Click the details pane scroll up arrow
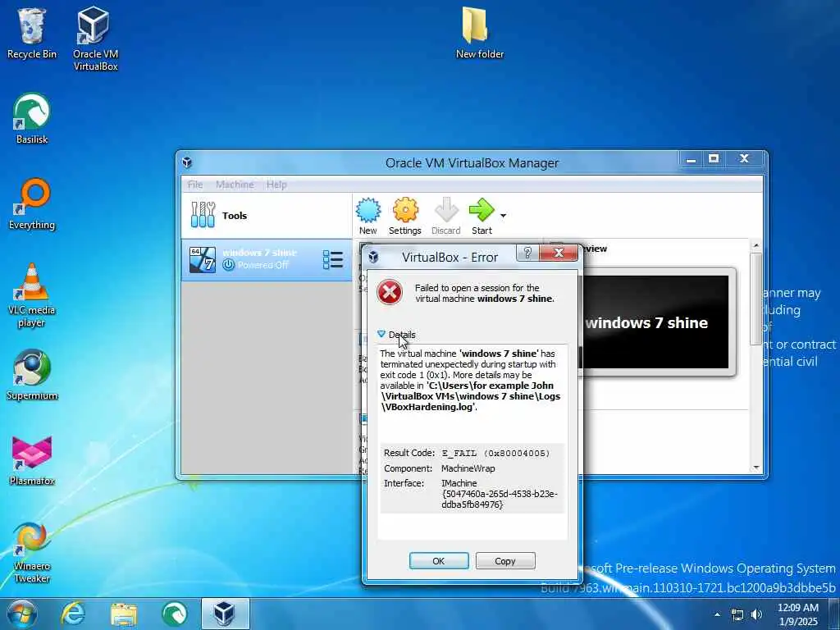This screenshot has width=840, height=630. (756, 246)
